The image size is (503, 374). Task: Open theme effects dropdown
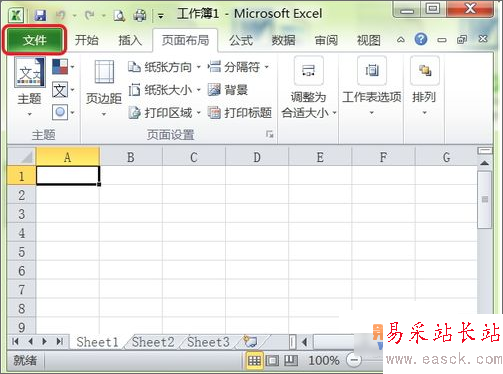[x=63, y=112]
